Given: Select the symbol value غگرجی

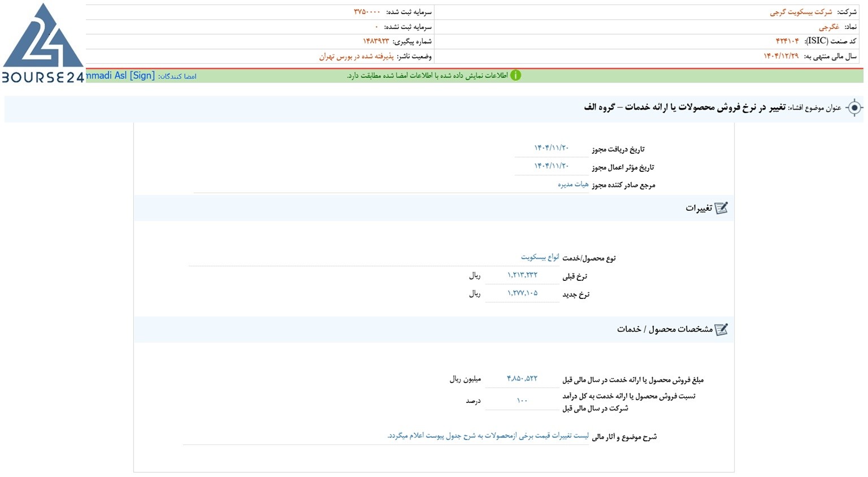Looking at the screenshot, I should coord(829,27).
